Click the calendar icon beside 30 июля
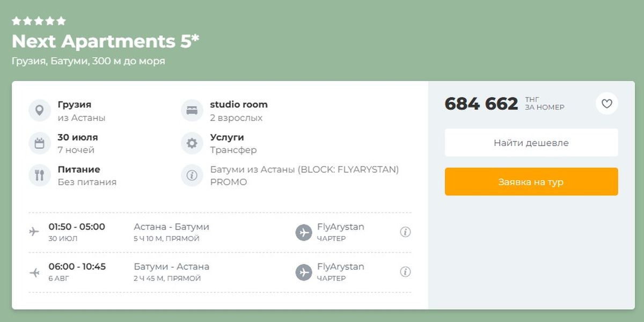 coord(40,143)
